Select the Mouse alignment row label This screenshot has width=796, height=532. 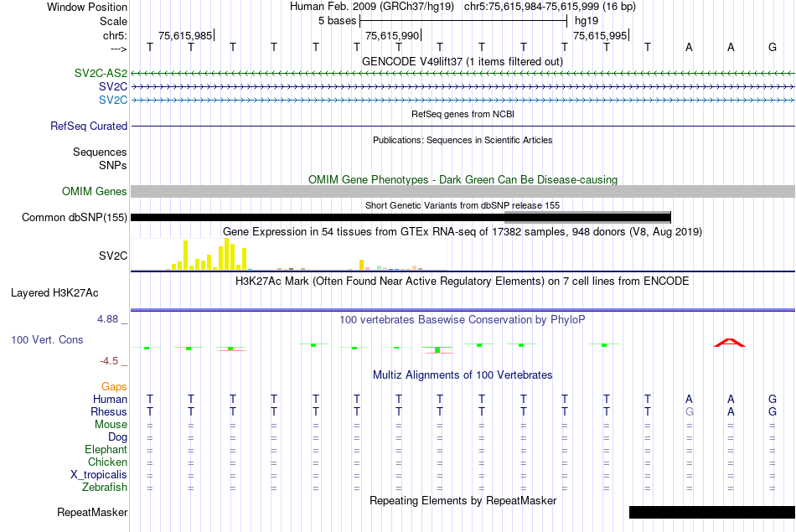click(x=111, y=425)
